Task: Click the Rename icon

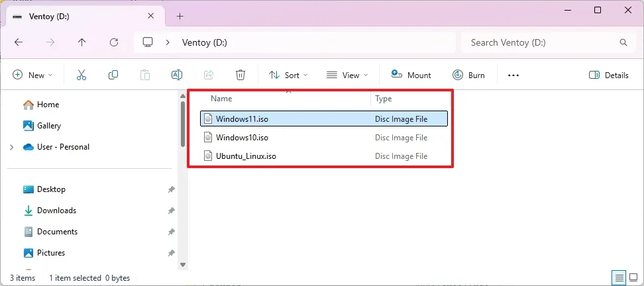Action: coord(177,75)
